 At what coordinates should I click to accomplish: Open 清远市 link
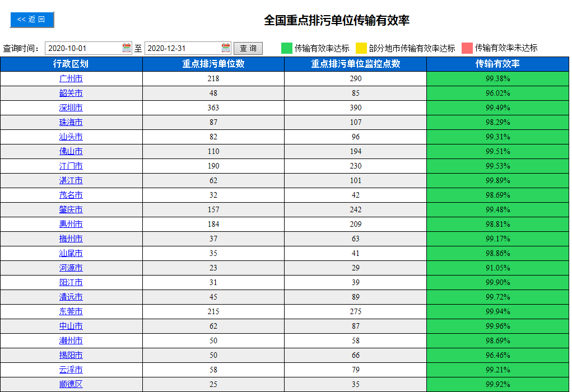click(x=71, y=297)
